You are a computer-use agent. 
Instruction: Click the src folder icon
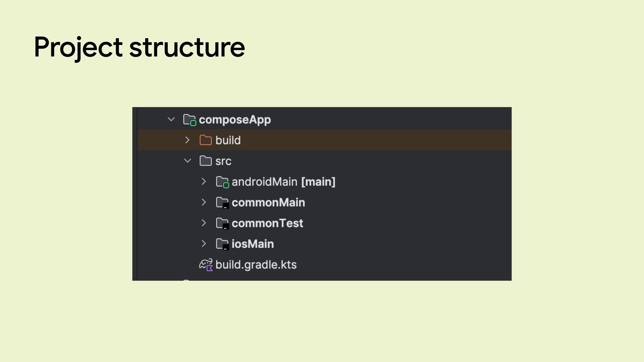point(206,161)
